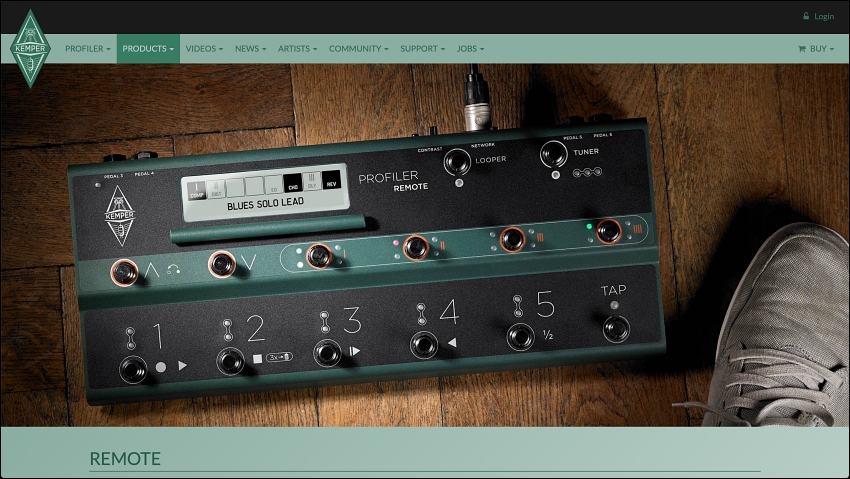Open the JOBS dropdown
Image resolution: width=850 pixels, height=479 pixels.
[471, 49]
